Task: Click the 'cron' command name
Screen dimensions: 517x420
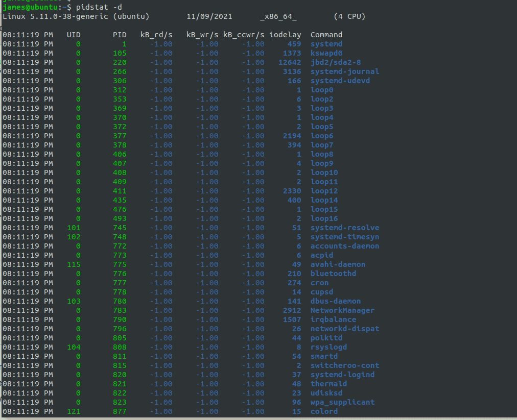Action: click(319, 283)
